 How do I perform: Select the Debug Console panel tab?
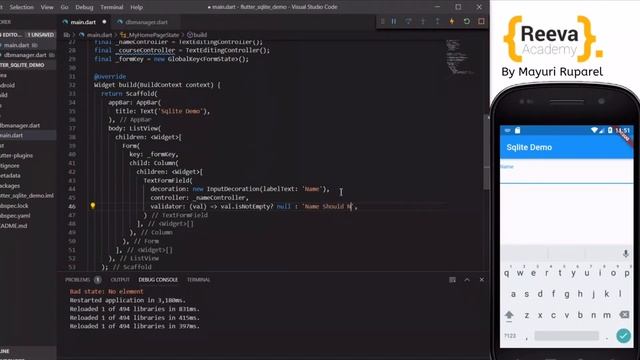pyautogui.click(x=158, y=280)
